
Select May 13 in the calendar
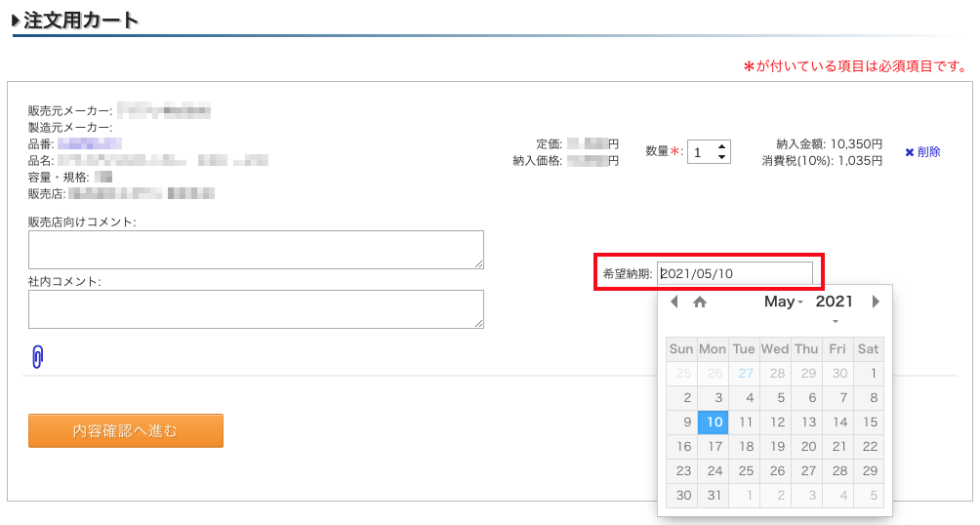coord(807,422)
